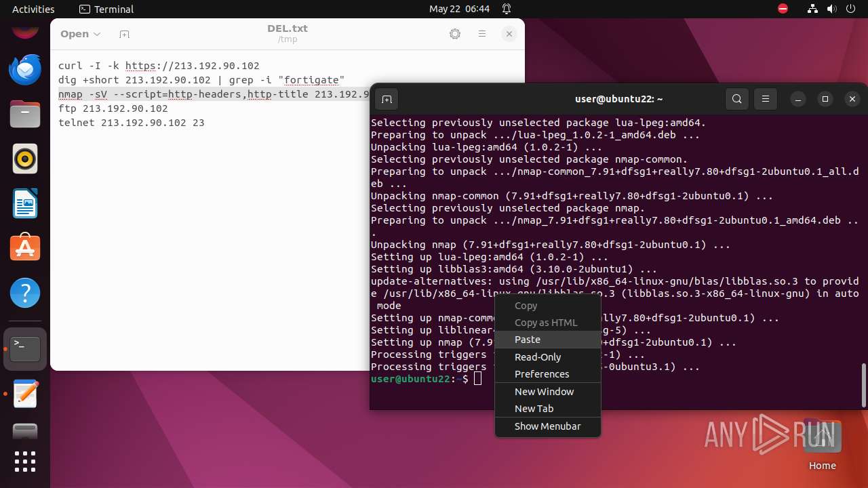The width and height of the screenshot is (868, 488).
Task: Click the user@ubuntu22 terminal title
Action: click(x=618, y=99)
